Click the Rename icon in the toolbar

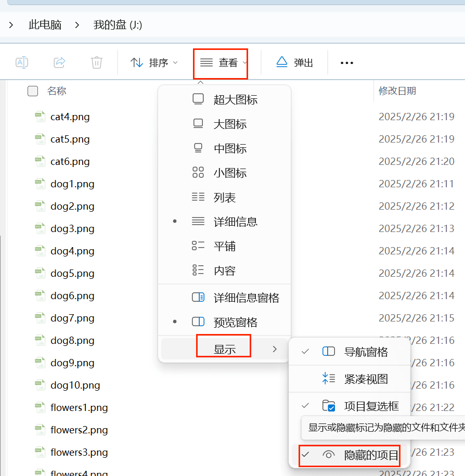22,62
